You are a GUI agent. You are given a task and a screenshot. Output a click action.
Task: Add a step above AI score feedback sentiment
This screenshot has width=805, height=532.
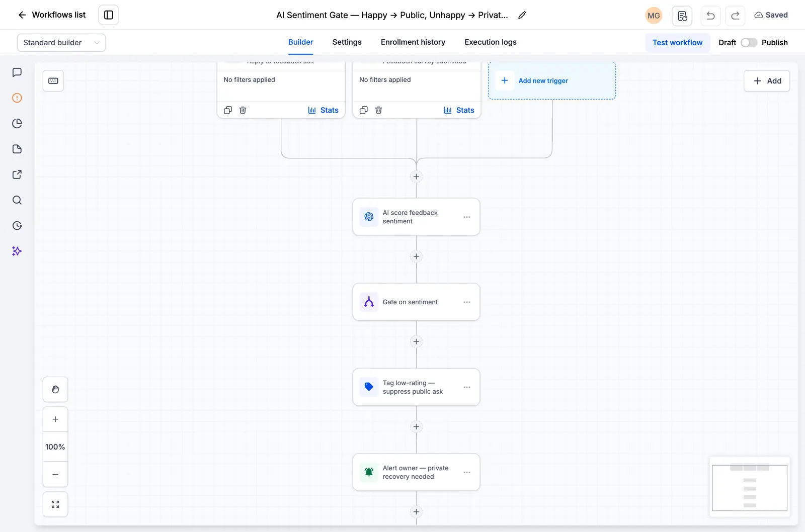click(x=416, y=176)
